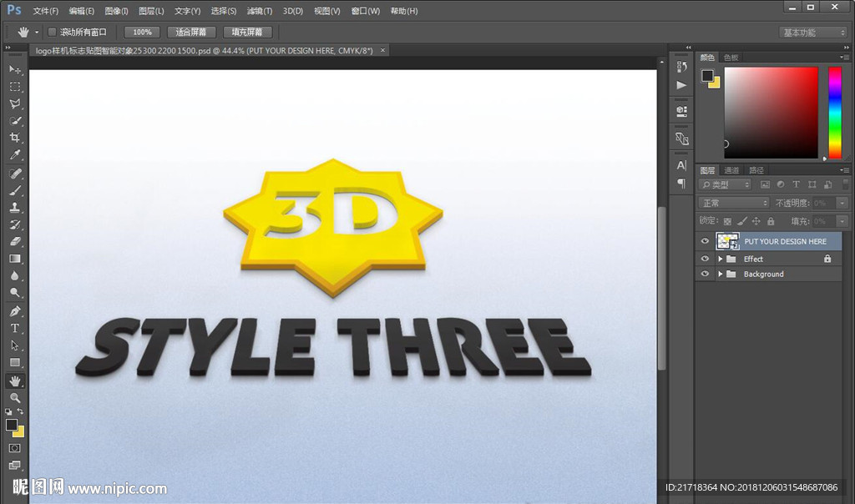Select the Eyedropper tool

tap(15, 155)
